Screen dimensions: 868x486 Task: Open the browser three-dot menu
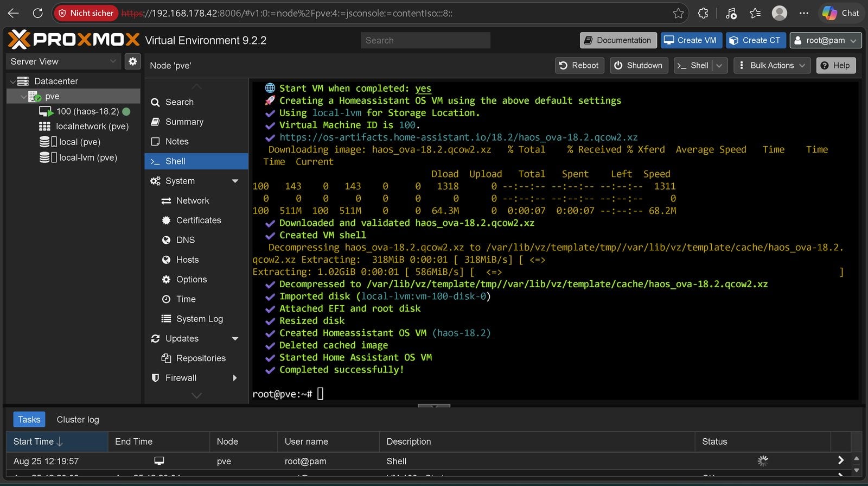pyautogui.click(x=804, y=13)
